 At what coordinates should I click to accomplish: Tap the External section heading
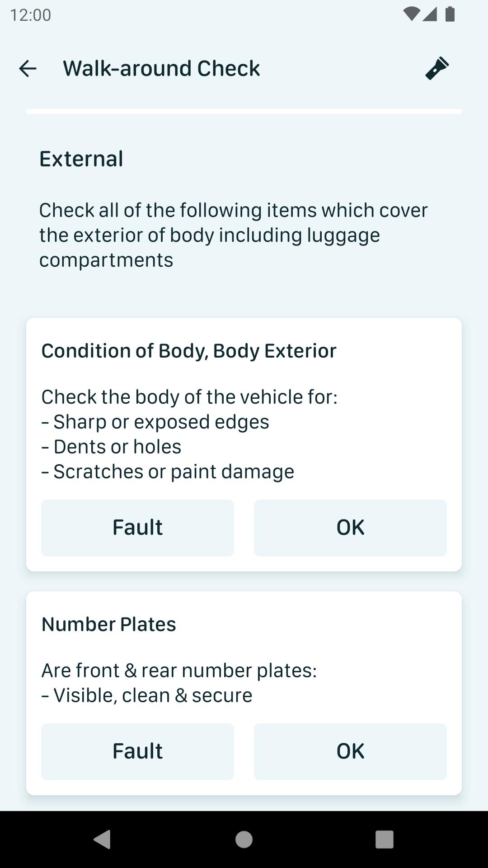click(x=81, y=158)
